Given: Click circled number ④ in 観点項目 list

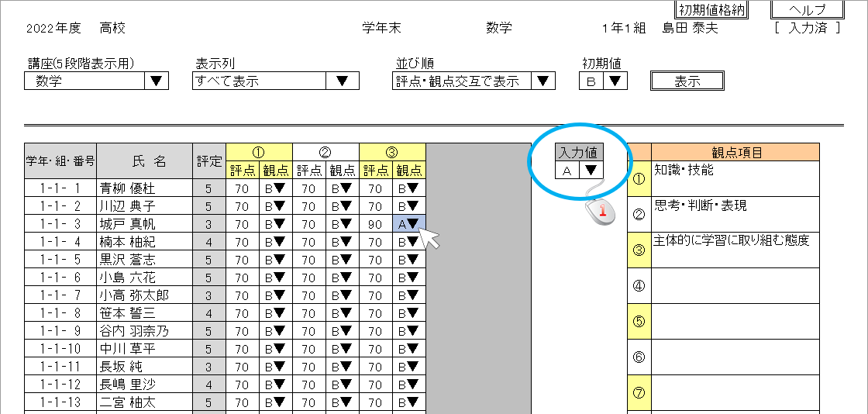Looking at the screenshot, I should coord(639,286).
